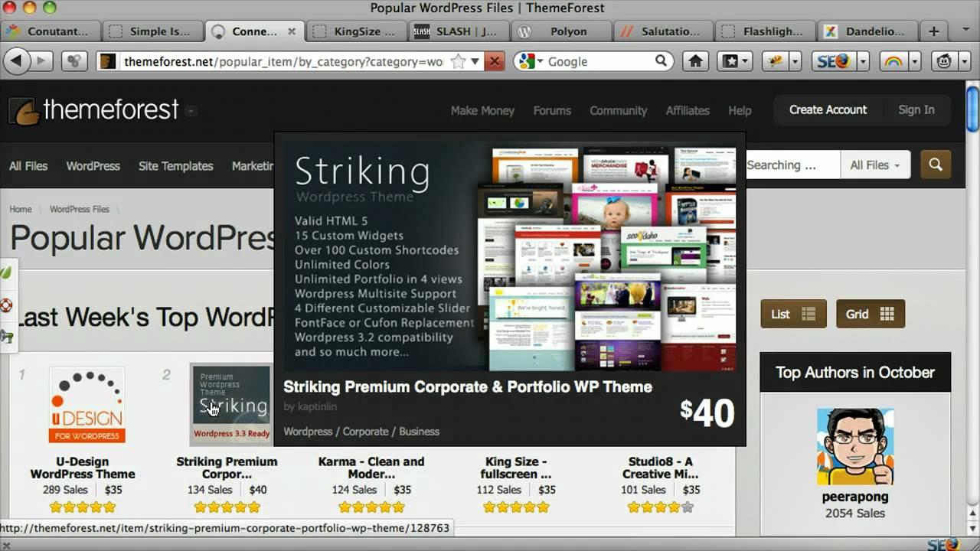Screen dimensions: 980x551
Task: Switch to the Salutatio... tab
Action: [663, 31]
